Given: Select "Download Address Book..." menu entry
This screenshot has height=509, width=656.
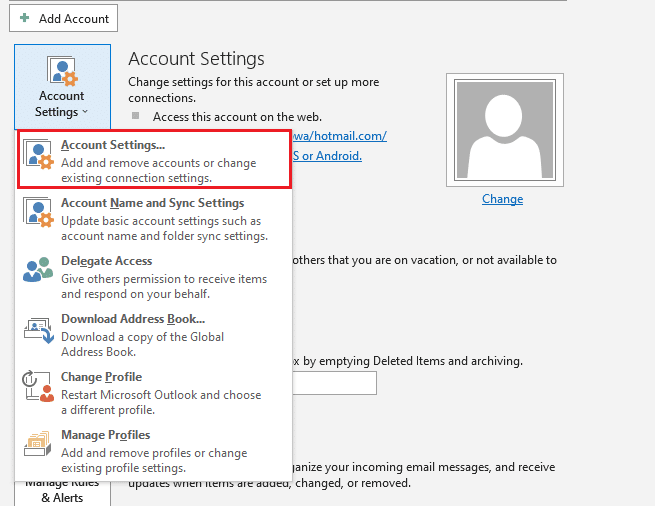Looking at the screenshot, I should (133, 319).
